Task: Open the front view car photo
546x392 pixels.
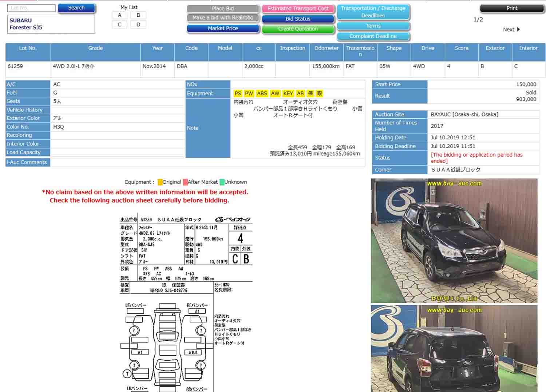Action: pos(454,241)
